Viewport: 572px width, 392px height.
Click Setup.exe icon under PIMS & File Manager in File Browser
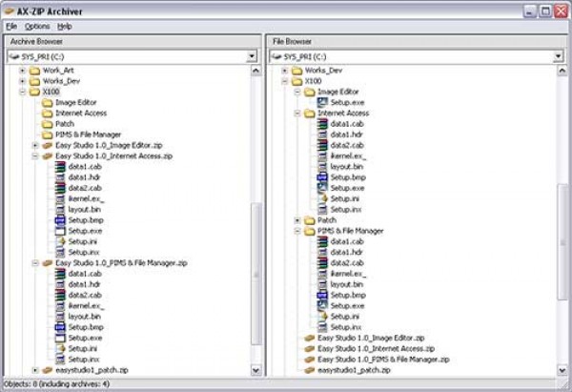pyautogui.click(x=322, y=305)
